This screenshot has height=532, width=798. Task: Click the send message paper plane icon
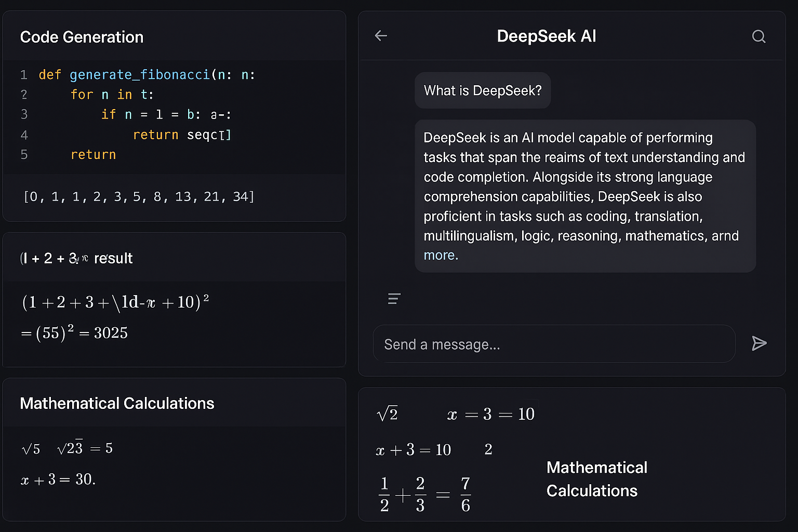coord(759,343)
